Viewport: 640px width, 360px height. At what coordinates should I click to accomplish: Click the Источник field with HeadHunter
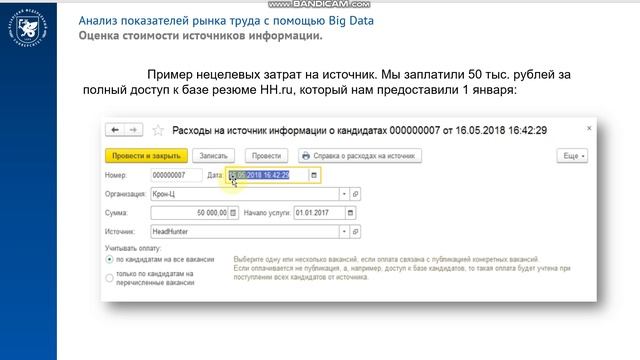pyautogui.click(x=245, y=231)
